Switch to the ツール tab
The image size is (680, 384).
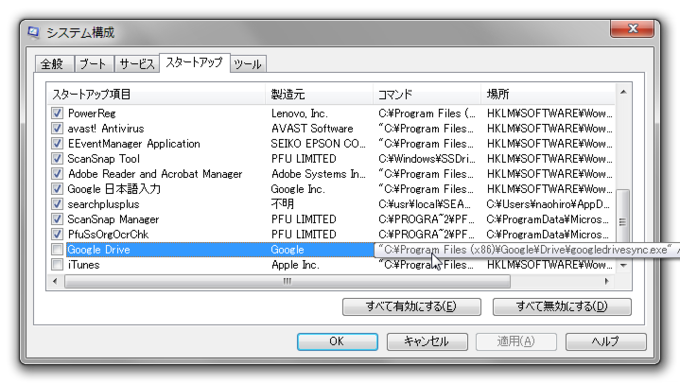[x=248, y=64]
